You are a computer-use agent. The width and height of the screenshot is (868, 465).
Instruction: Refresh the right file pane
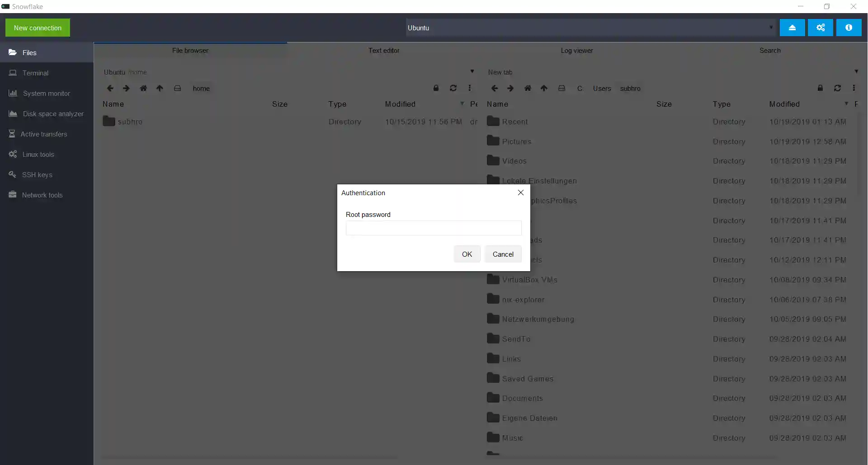tap(837, 88)
